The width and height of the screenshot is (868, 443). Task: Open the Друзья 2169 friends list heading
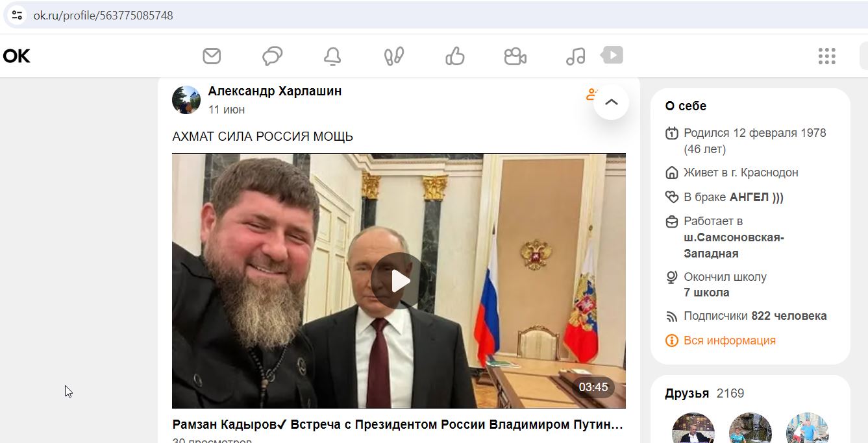704,394
